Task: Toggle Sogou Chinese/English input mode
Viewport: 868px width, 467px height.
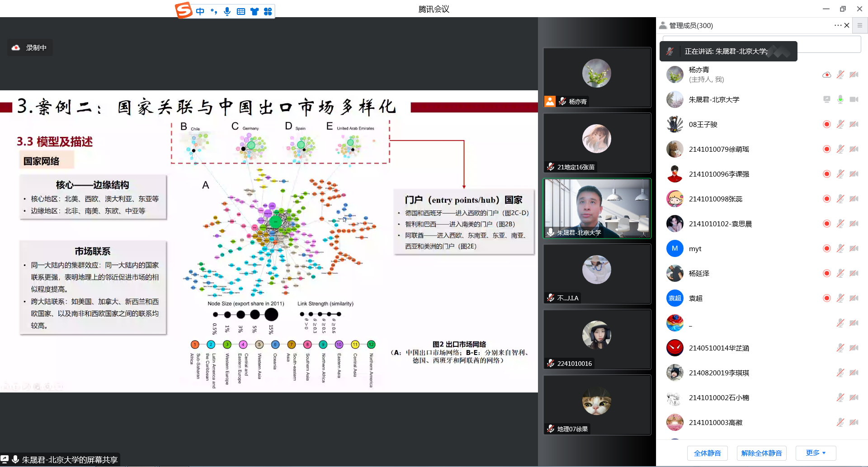Action: coord(200,11)
